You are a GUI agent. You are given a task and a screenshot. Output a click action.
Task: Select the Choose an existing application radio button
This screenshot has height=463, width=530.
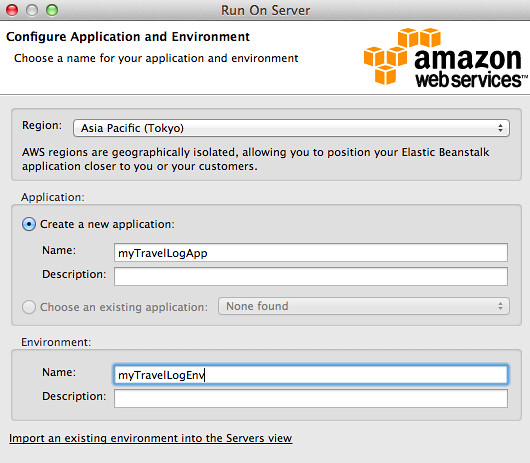[29, 307]
